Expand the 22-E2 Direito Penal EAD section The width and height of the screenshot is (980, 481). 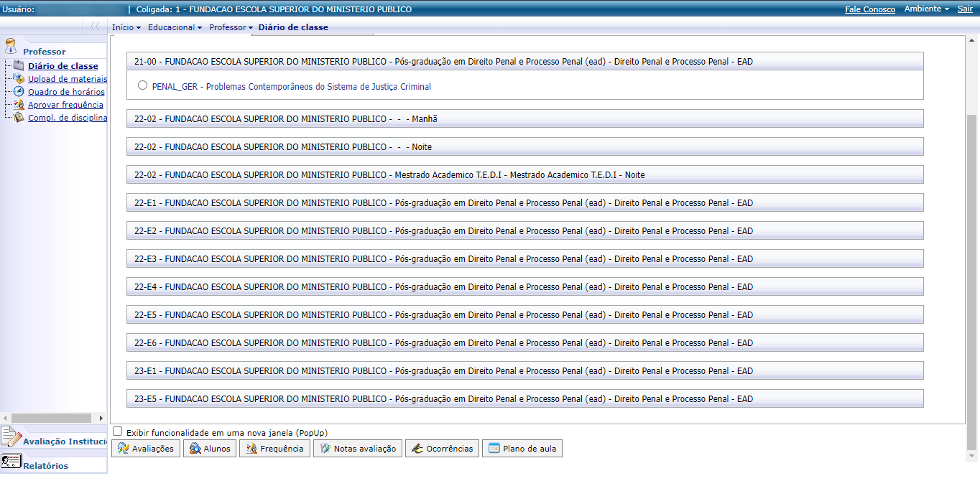tap(524, 230)
